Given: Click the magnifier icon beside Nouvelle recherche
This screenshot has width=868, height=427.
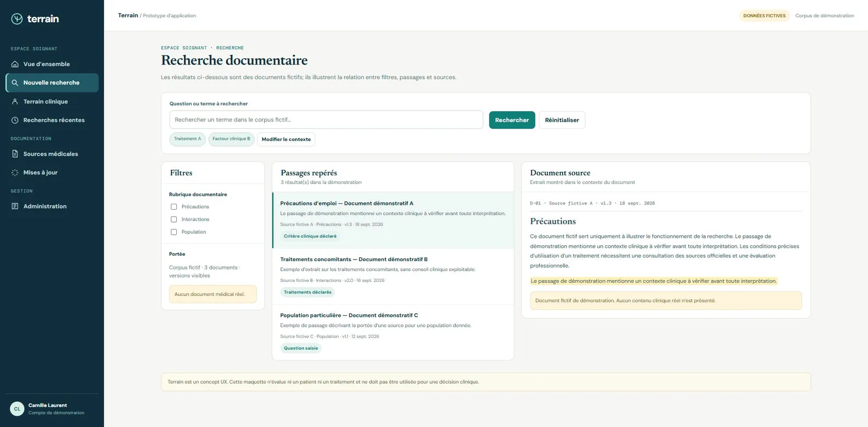Looking at the screenshot, I should [15, 83].
